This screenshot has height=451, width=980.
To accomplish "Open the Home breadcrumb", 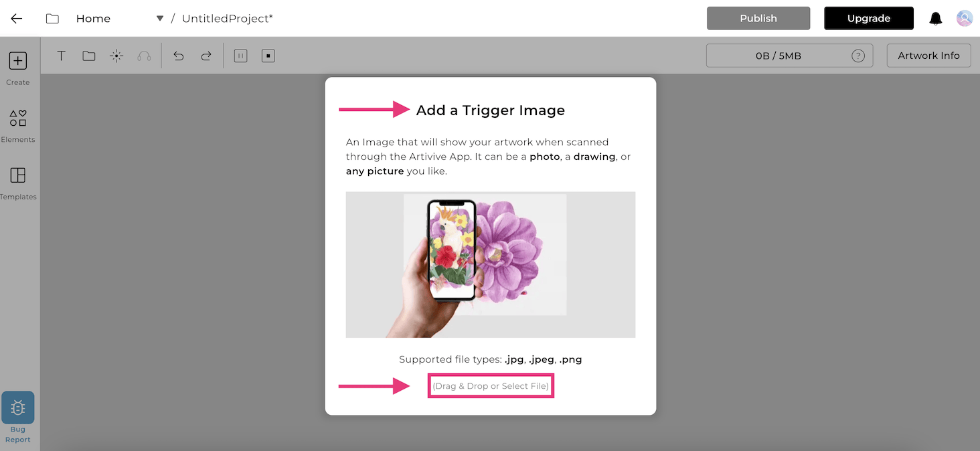I will 93,19.
